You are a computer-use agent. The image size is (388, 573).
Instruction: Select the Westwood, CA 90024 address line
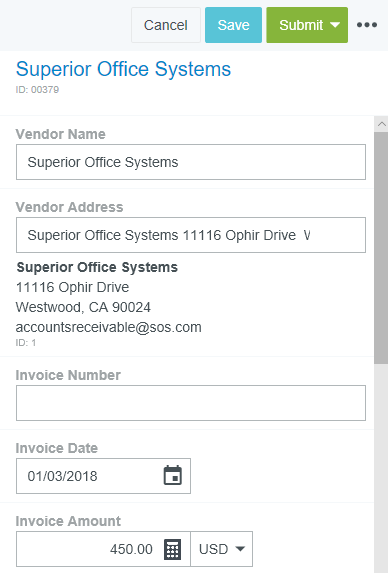click(83, 307)
